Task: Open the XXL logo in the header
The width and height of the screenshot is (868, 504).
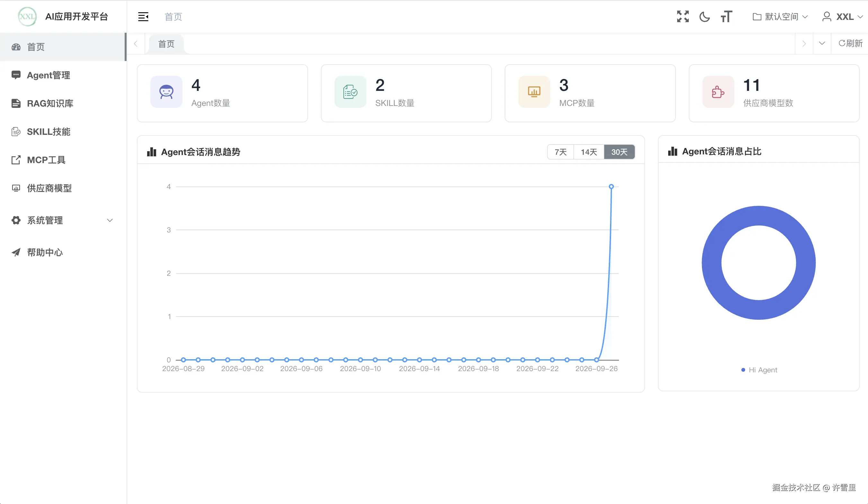Action: pos(27,16)
